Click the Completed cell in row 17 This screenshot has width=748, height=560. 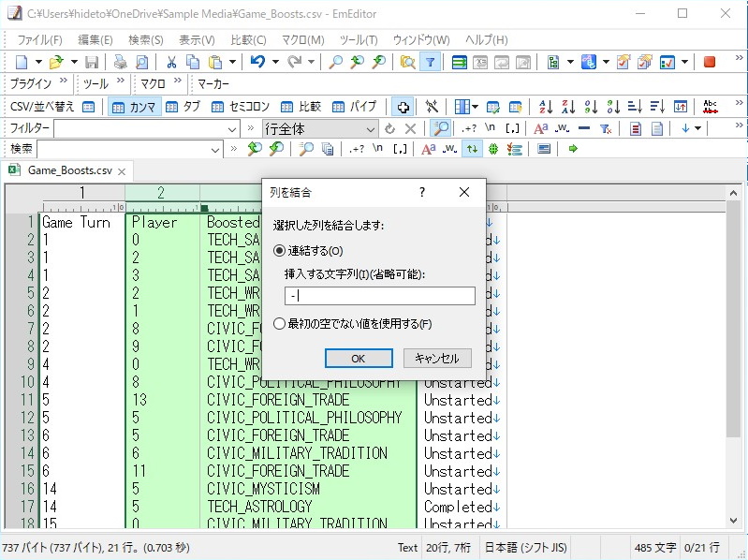tap(458, 506)
